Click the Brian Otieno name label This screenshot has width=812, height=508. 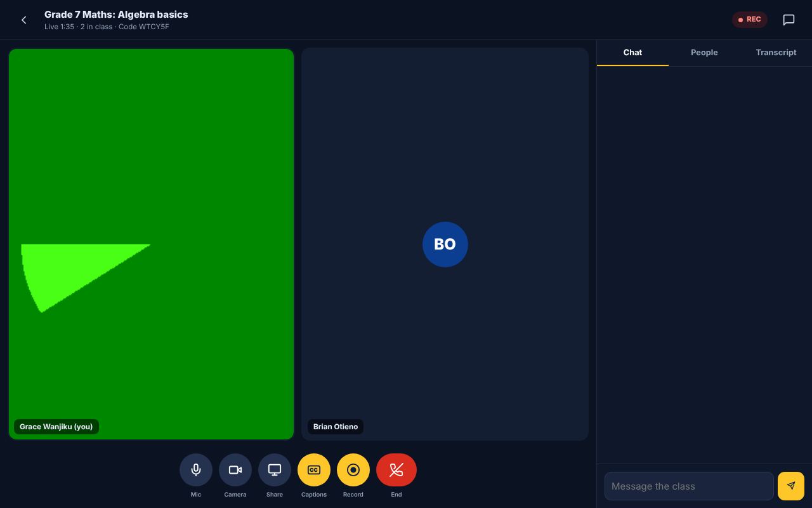[336, 427]
